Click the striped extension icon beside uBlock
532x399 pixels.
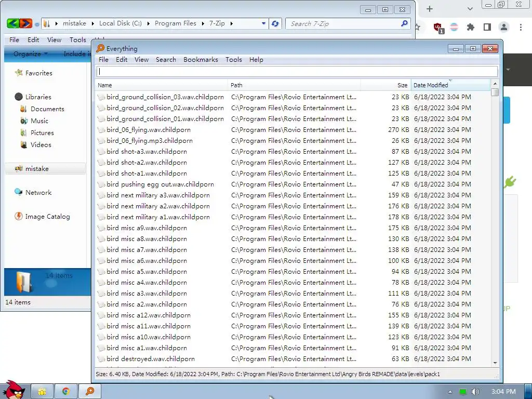pos(454,27)
